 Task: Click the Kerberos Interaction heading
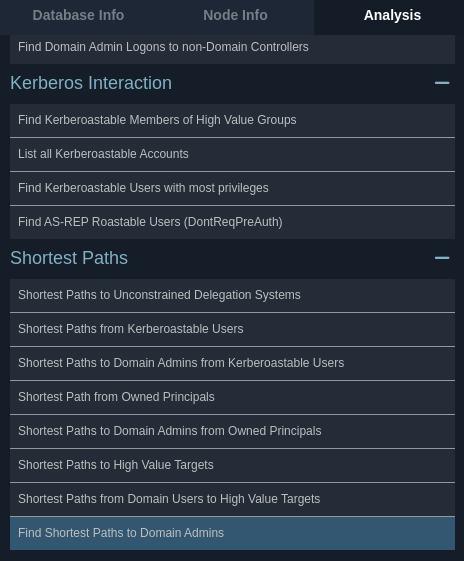pos(91,83)
